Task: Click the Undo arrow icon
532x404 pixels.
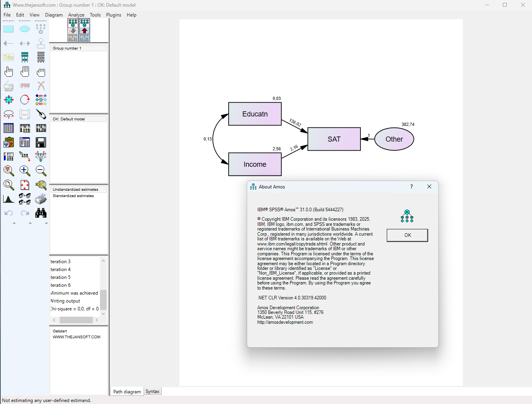Action: (x=9, y=213)
